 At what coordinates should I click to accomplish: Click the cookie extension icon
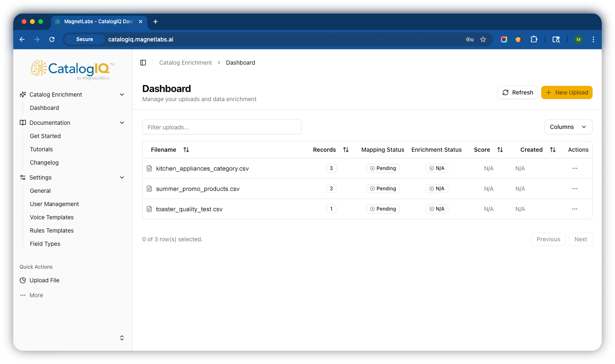pos(518,40)
